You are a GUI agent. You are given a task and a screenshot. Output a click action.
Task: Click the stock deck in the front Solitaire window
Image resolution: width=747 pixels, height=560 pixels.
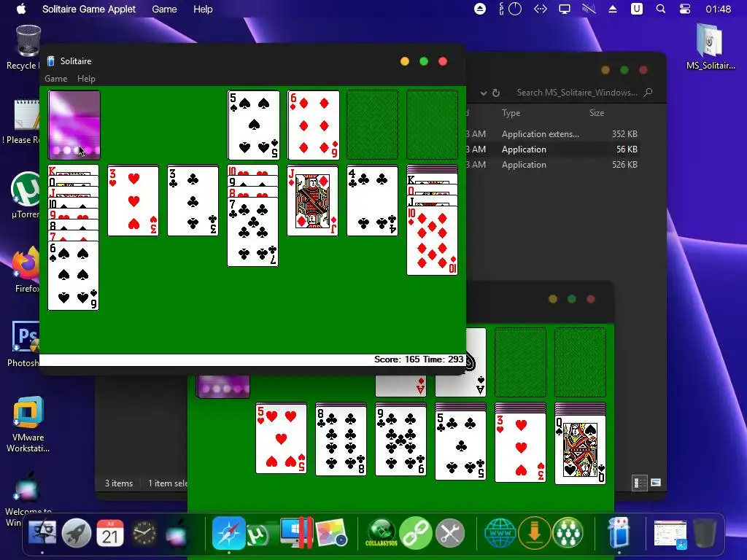coord(74,125)
